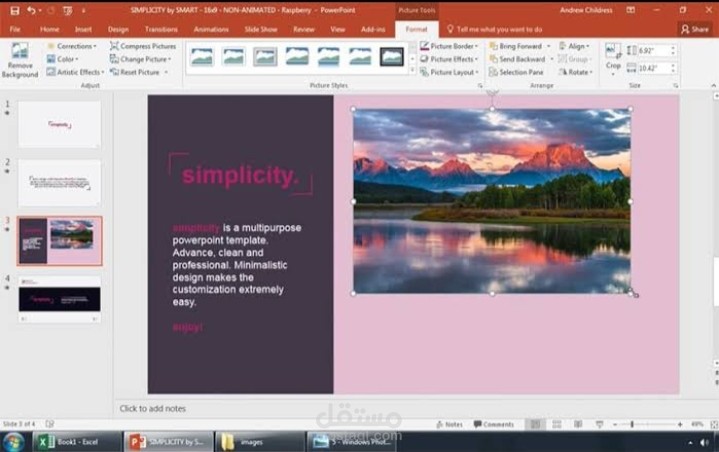
Task: Click the enjoy! text on the slide
Action: tap(188, 327)
